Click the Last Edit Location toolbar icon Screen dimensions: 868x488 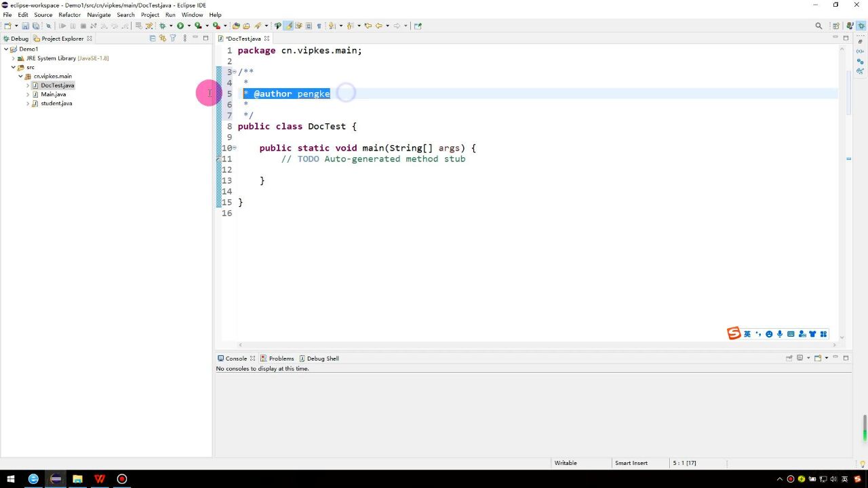(x=368, y=26)
